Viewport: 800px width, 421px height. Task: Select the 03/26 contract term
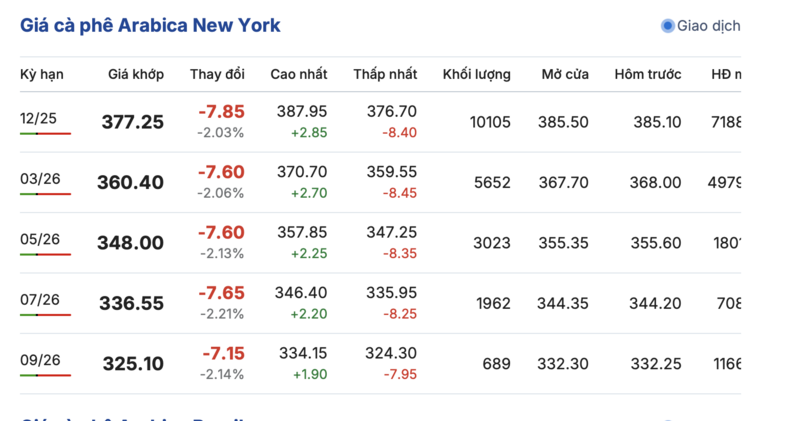[40, 179]
